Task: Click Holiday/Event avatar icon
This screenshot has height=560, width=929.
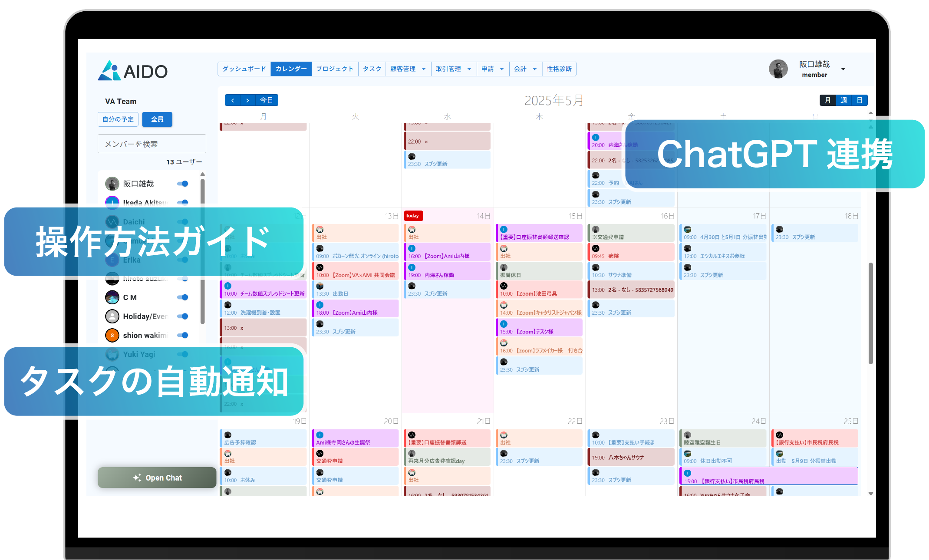Action: pos(112,316)
